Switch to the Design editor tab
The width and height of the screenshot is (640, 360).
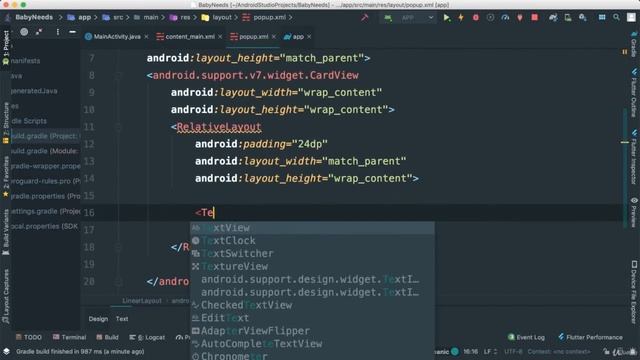point(98,319)
